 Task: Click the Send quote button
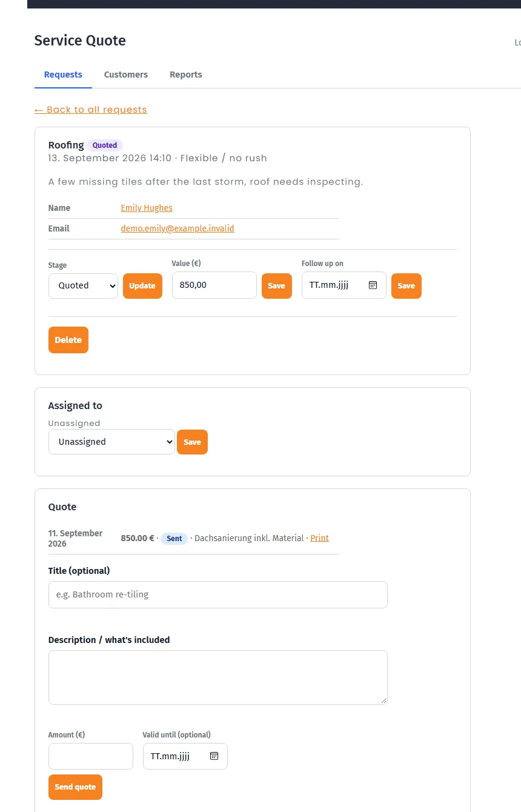75,787
